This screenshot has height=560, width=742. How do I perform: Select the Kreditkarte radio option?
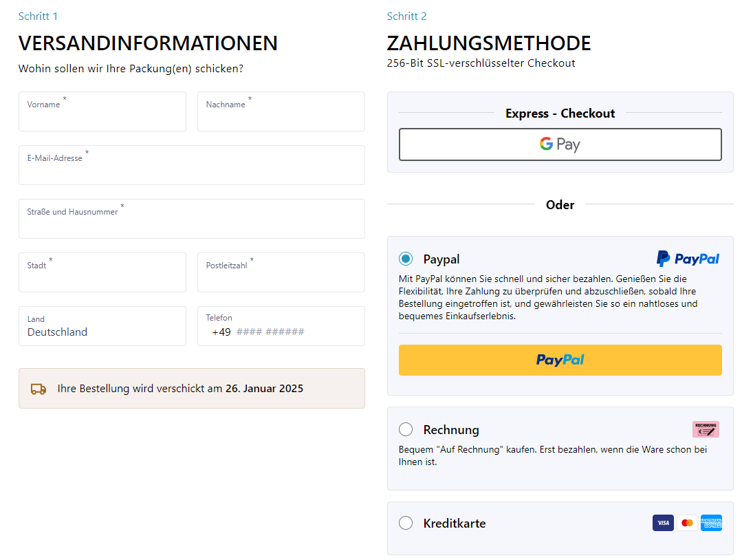pyautogui.click(x=406, y=523)
